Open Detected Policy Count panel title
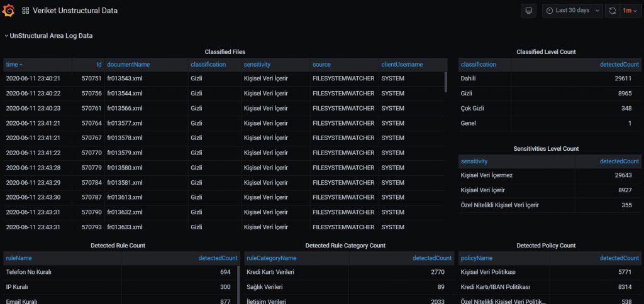The width and height of the screenshot is (644, 304). tap(547, 246)
